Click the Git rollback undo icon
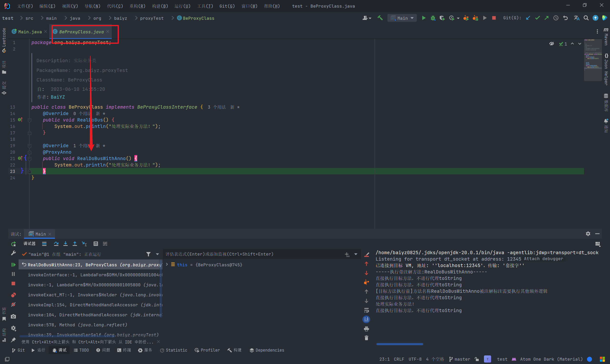This screenshot has height=364, width=610. click(565, 18)
